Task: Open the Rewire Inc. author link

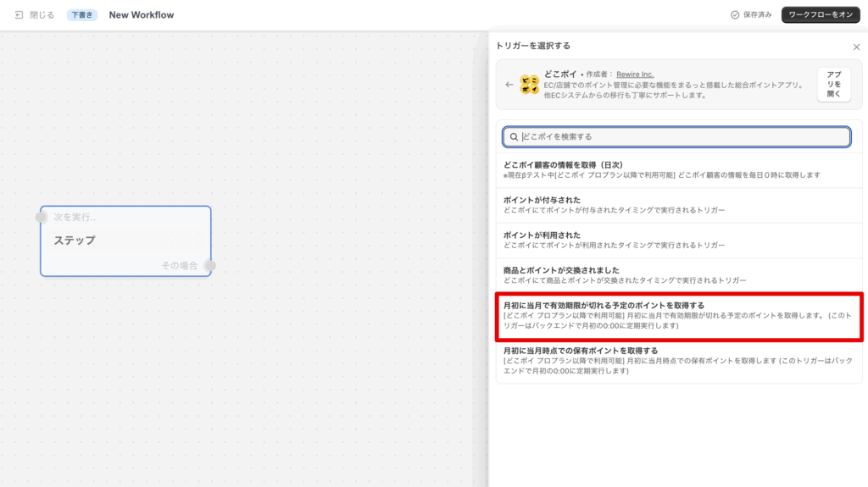Action: pyautogui.click(x=635, y=75)
